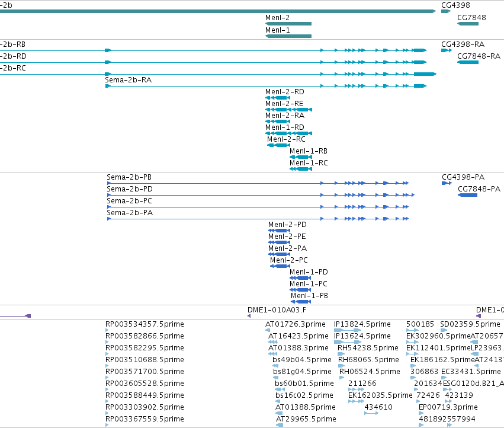Select the CG4398-RA transcript label
Viewport: 504px width, 428px height.
pyautogui.click(x=463, y=44)
